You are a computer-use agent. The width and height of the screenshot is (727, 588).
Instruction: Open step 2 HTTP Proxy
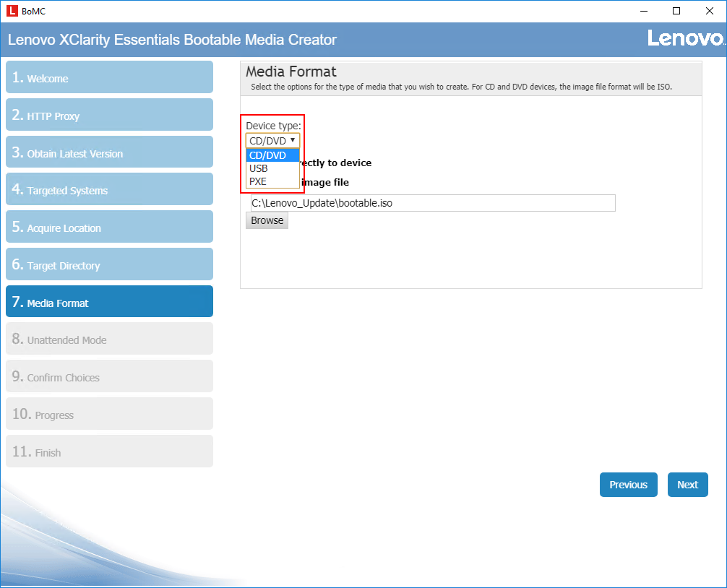coord(109,114)
